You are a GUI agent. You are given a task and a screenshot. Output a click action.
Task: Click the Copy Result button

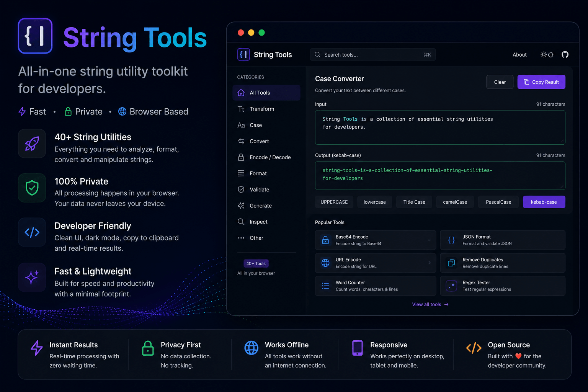pos(541,82)
